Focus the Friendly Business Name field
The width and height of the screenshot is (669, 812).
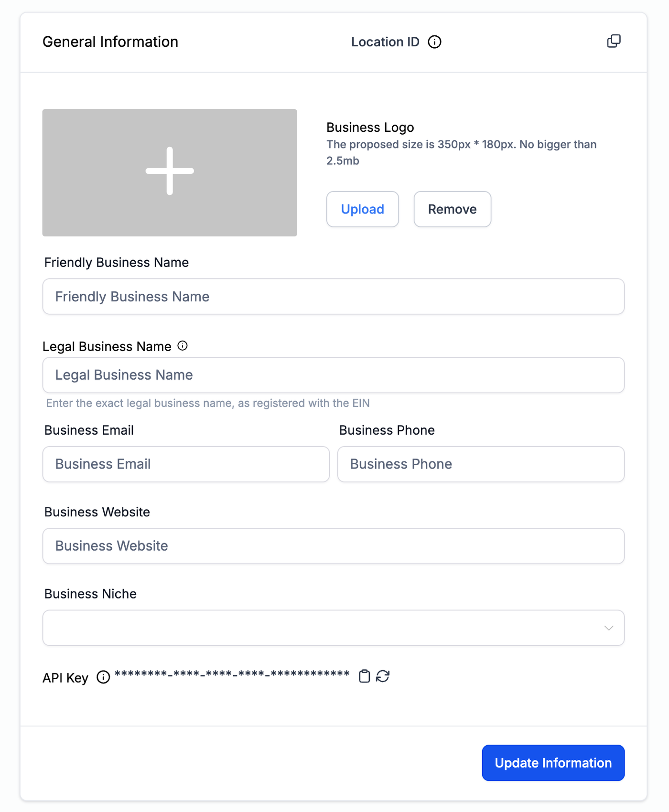click(333, 297)
